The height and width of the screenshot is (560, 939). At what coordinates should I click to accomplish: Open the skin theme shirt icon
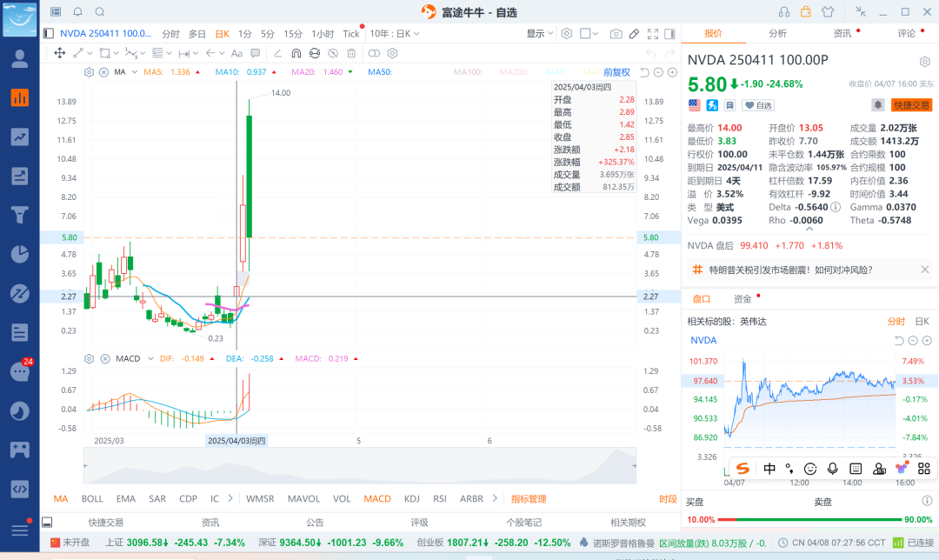click(x=828, y=12)
